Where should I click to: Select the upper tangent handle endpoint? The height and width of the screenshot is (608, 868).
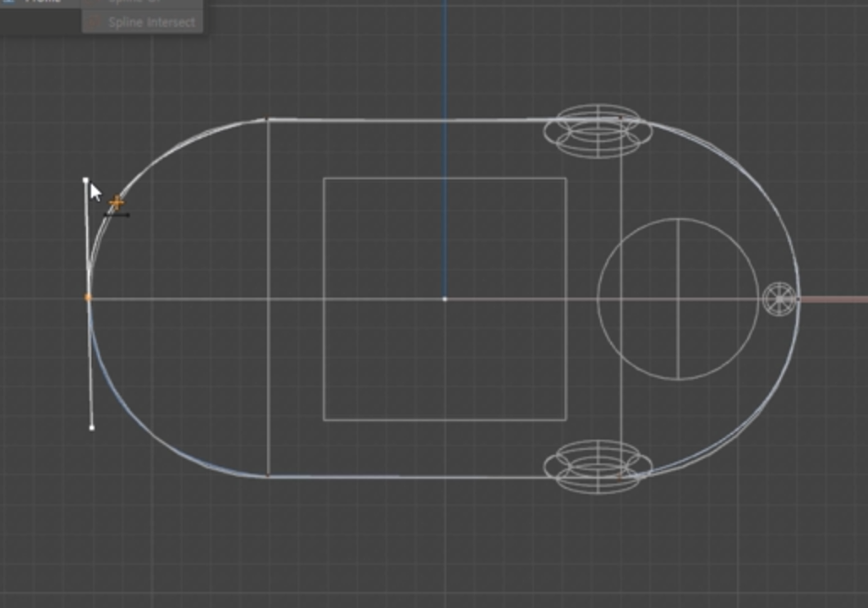pos(86,180)
